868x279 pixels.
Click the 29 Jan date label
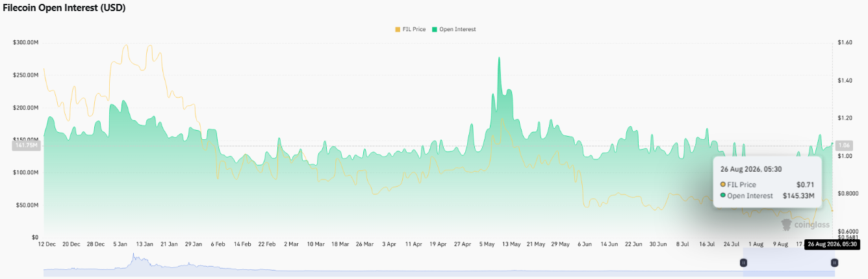click(194, 245)
